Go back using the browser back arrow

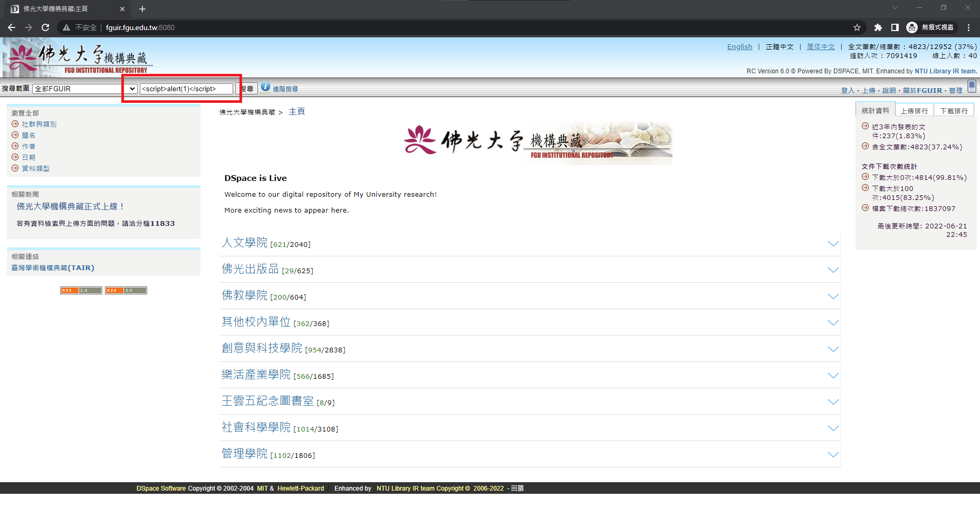(12, 27)
